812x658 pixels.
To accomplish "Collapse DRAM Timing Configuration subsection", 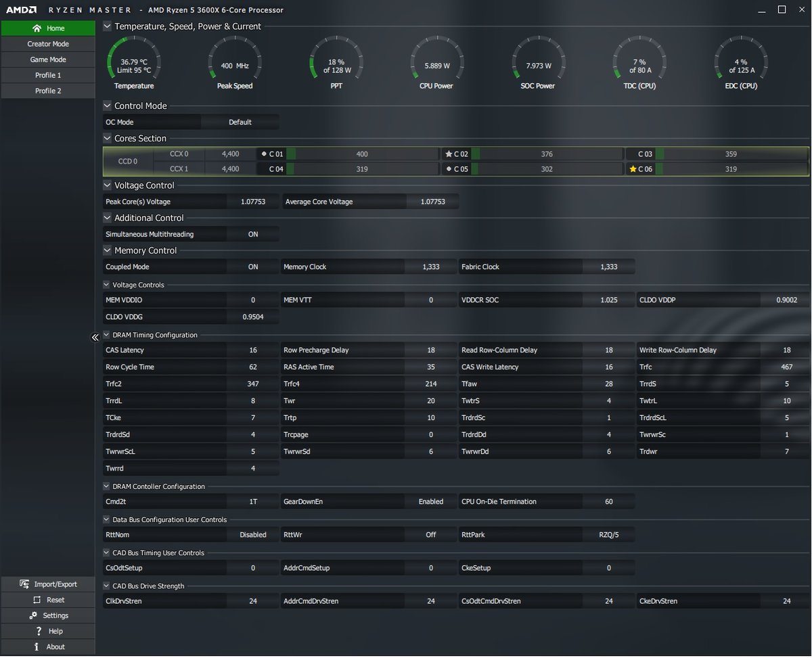I will click(106, 335).
